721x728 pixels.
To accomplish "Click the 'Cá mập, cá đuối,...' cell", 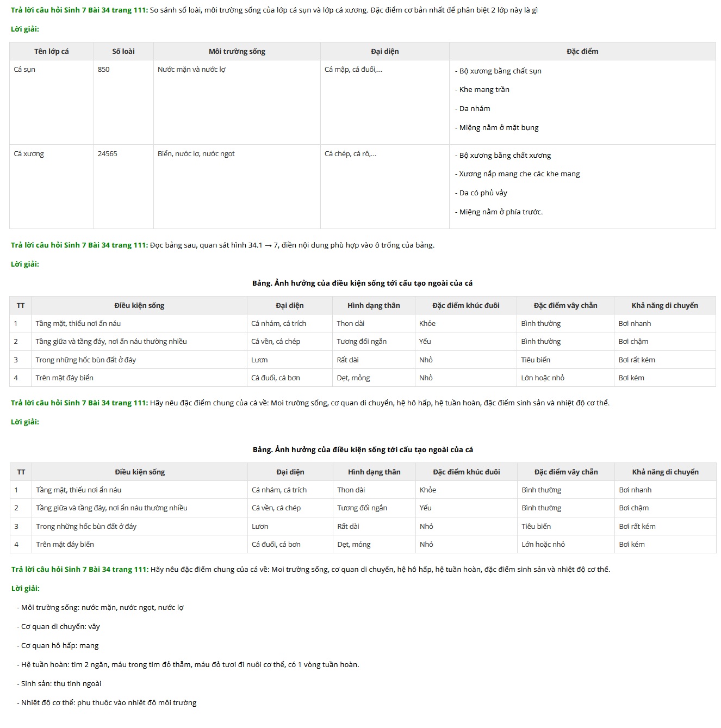I will 353,70.
